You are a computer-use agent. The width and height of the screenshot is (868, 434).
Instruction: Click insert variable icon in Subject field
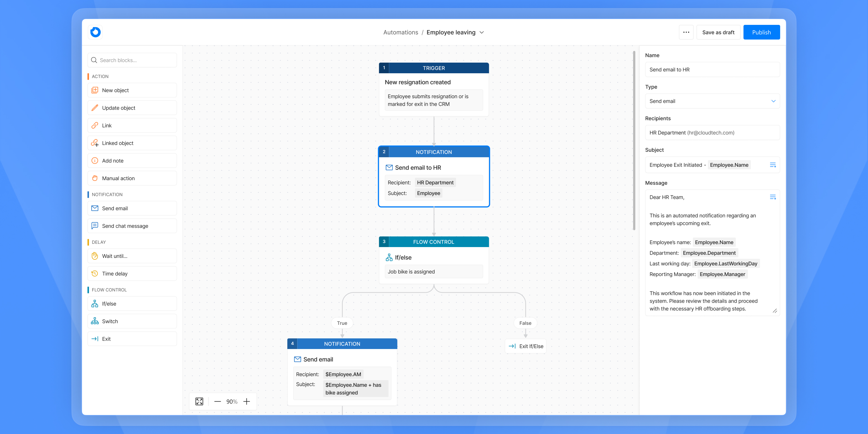(x=773, y=165)
